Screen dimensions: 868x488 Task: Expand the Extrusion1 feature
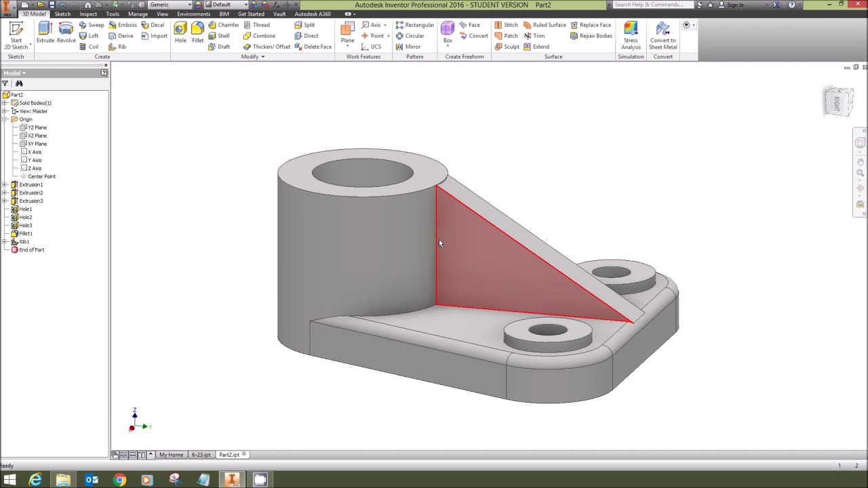pos(5,184)
